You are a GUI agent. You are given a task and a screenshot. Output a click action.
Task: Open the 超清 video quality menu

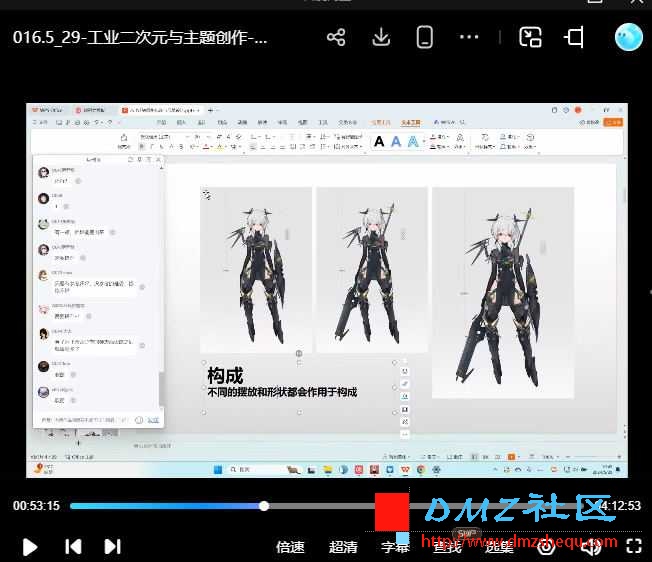click(343, 547)
